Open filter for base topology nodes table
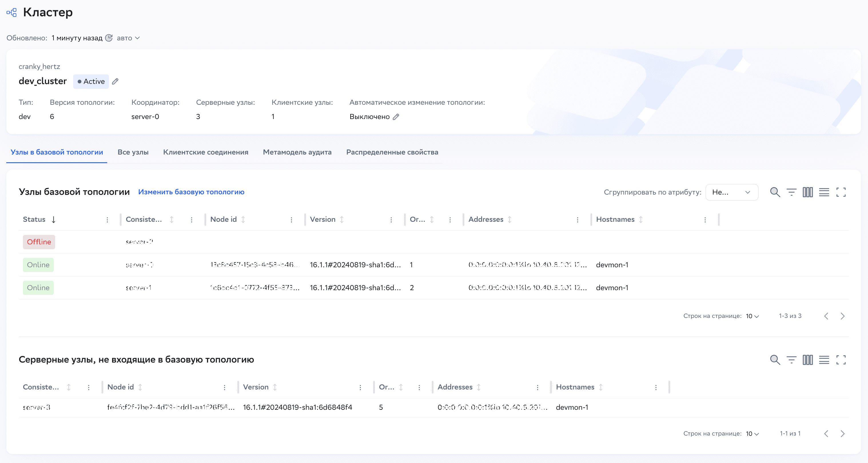 [x=791, y=192]
